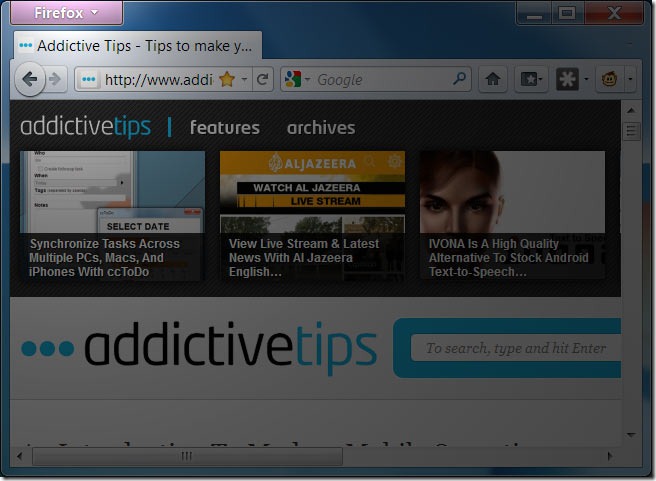
Task: Click the horizontal scrollbar left arrow
Action: point(20,456)
